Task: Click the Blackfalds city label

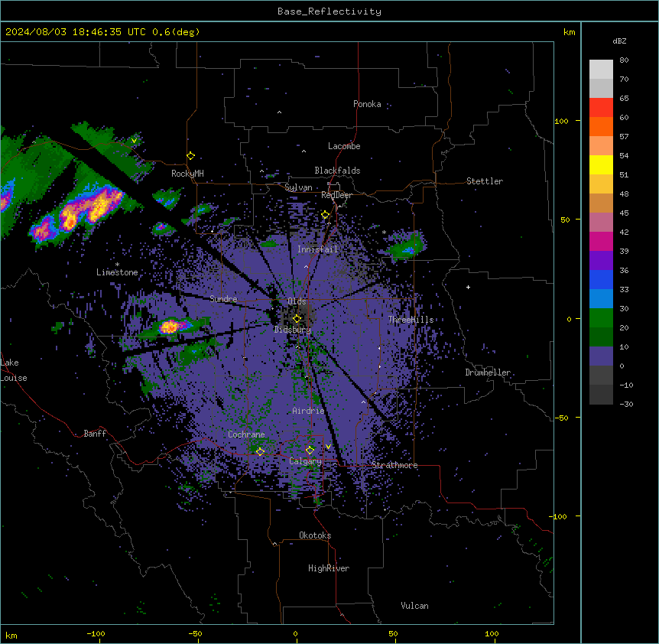Action: point(337,171)
